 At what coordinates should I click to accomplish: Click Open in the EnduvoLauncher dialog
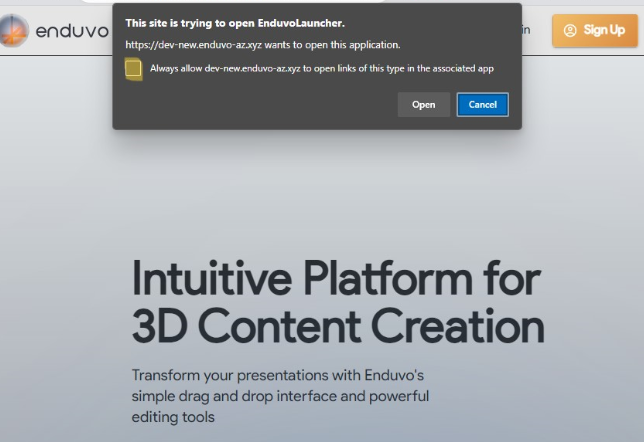pyautogui.click(x=423, y=105)
